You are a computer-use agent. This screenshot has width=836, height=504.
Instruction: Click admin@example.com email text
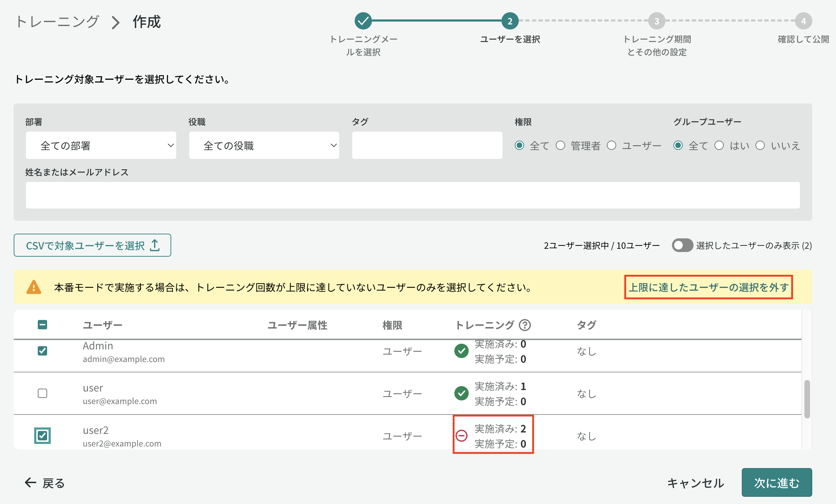click(x=124, y=359)
